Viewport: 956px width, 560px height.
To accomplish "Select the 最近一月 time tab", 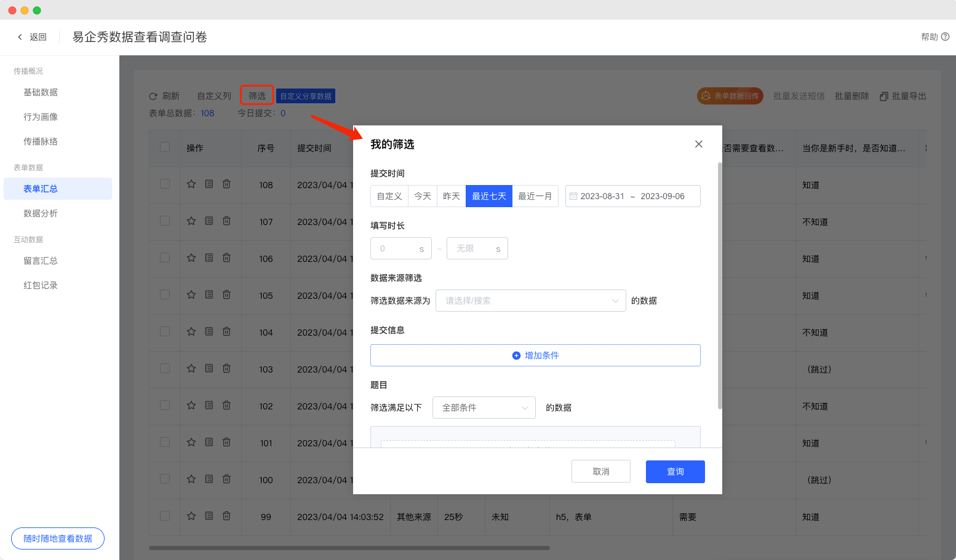I will [535, 196].
